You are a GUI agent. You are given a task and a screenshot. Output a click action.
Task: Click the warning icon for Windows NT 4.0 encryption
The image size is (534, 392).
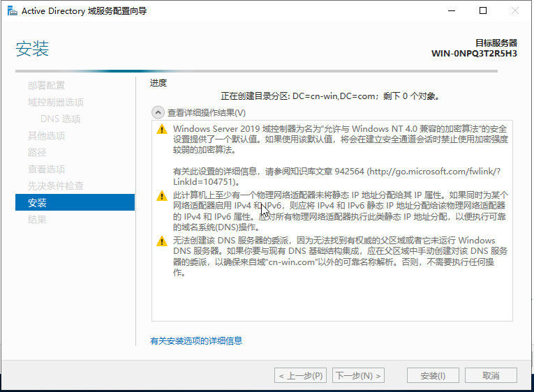(162, 129)
